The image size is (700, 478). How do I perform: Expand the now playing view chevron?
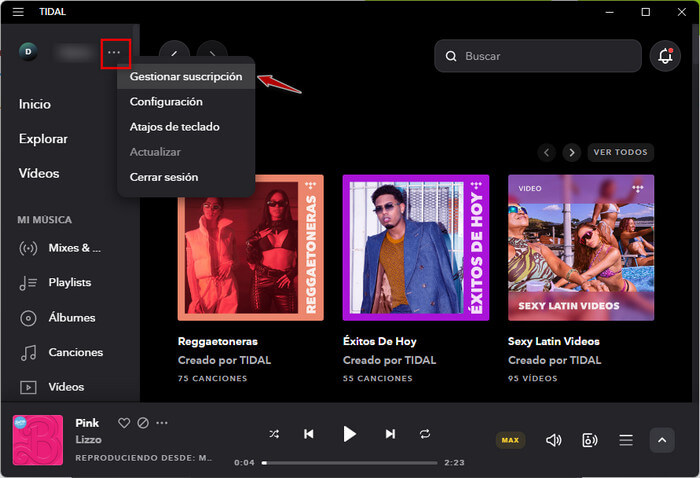point(662,441)
